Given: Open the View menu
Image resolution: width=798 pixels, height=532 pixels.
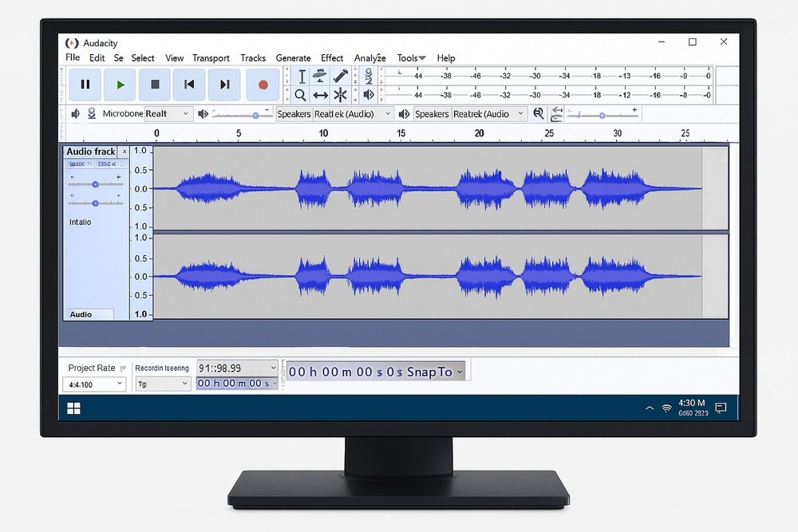Looking at the screenshot, I should 174,58.
